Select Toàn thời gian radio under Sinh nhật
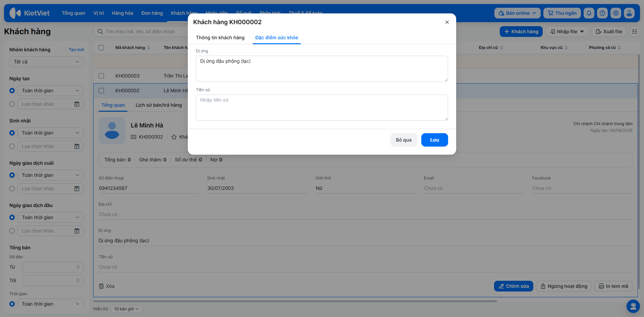The image size is (644, 317). click(x=12, y=133)
